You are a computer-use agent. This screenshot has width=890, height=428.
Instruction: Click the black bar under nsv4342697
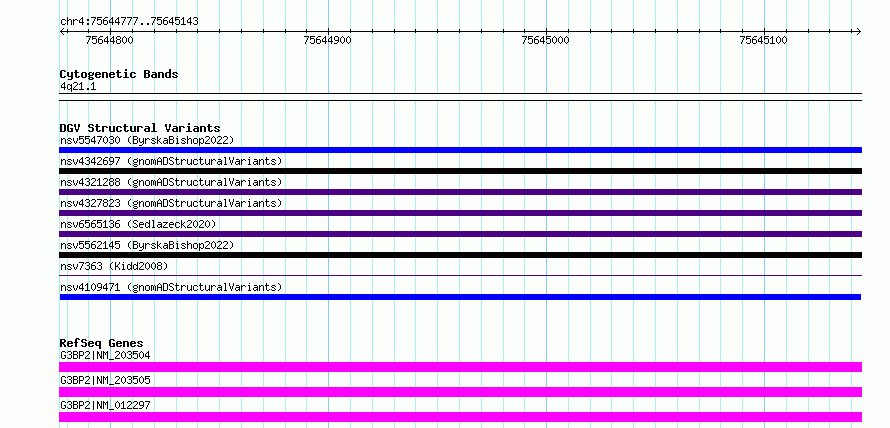[460, 171]
